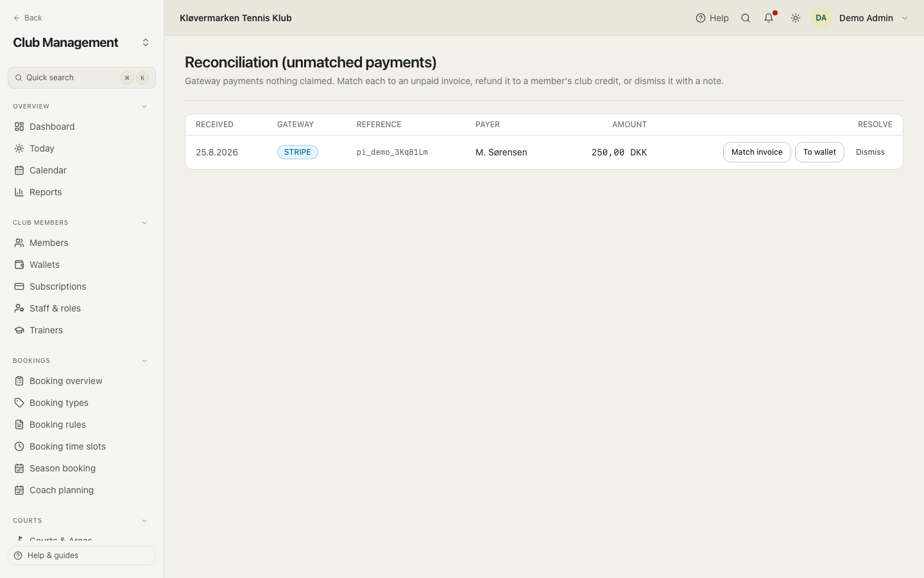
Task: Collapse the Club Members section
Action: [144, 223]
